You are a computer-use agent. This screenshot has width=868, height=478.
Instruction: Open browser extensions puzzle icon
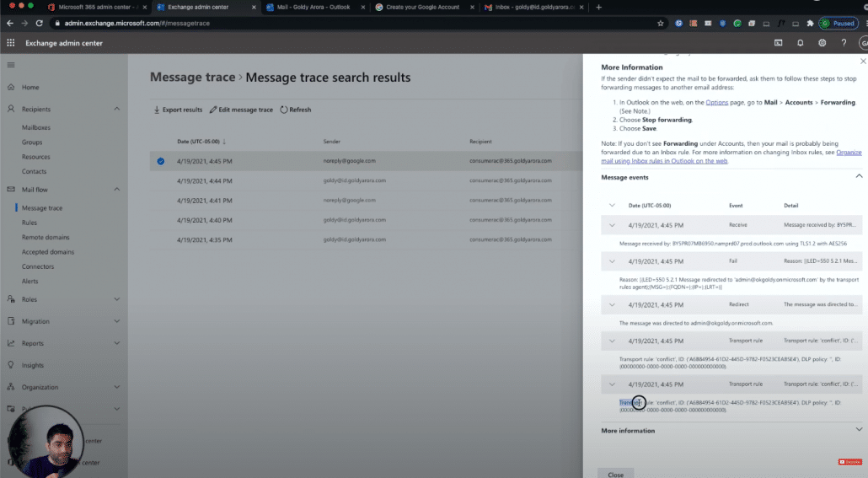tap(810, 24)
